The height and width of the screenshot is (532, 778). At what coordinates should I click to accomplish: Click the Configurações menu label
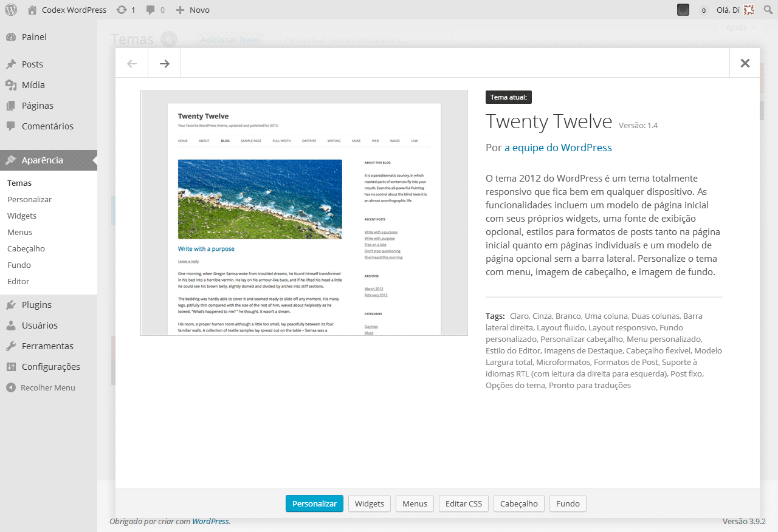pyautogui.click(x=51, y=367)
